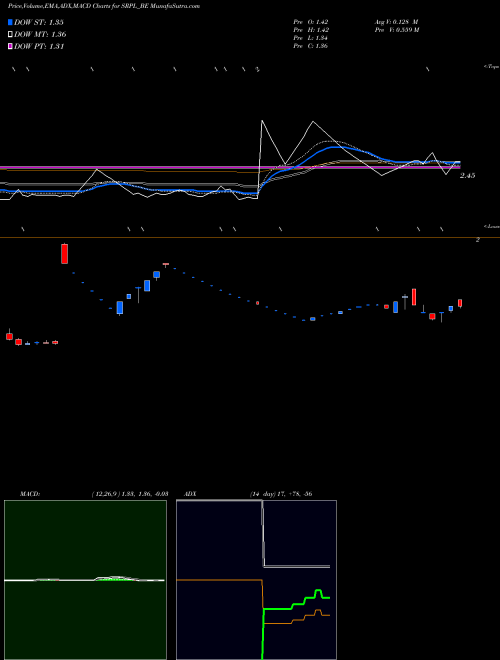Click the 2.45 price label at the line end
This screenshot has width=500, height=660.
point(468,176)
